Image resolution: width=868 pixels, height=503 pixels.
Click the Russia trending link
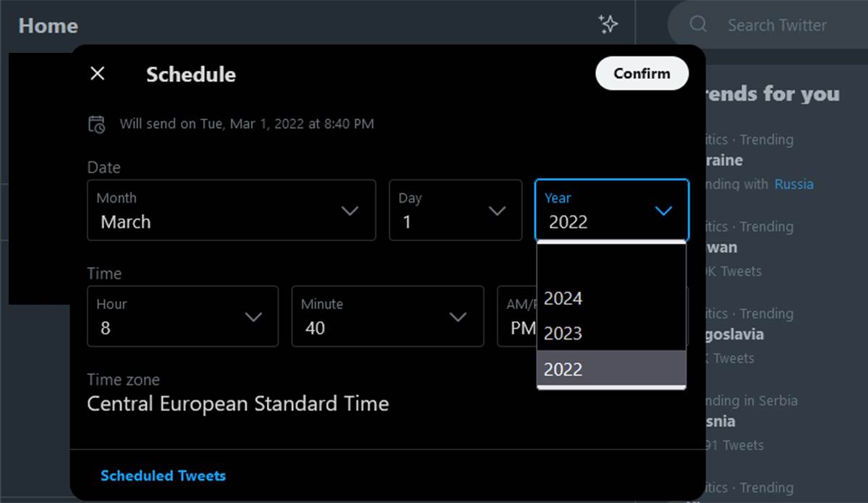(x=793, y=184)
